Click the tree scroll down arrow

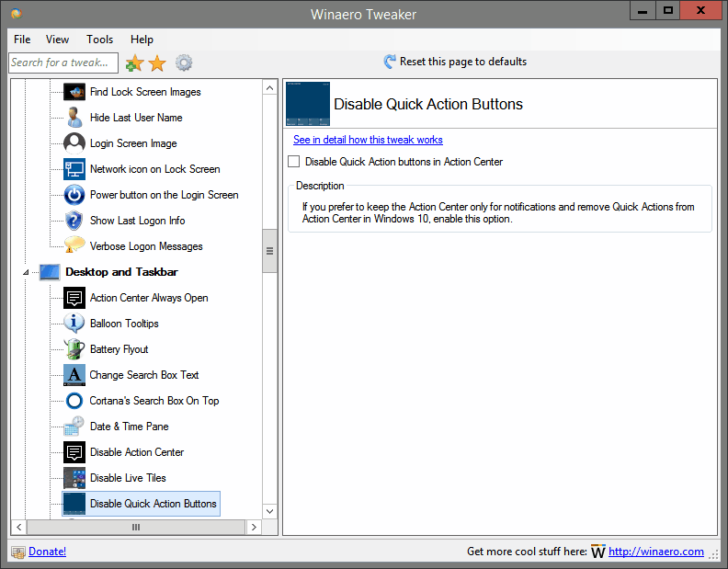point(269,511)
